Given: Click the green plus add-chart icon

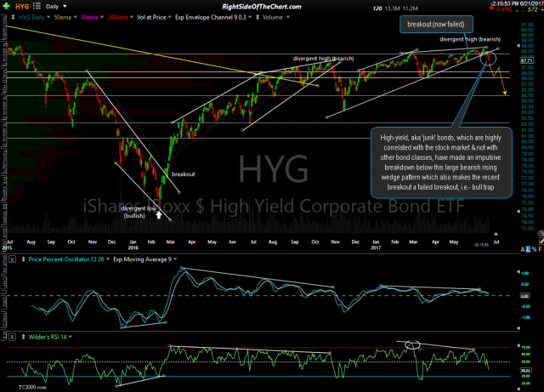Looking at the screenshot, I should tap(6, 6).
